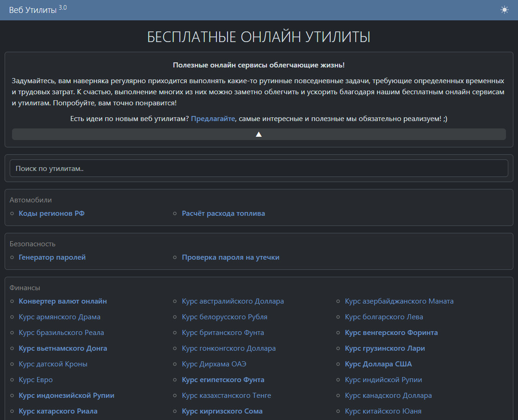Click the Автомобили category heading
This screenshot has height=420, width=518.
click(31, 200)
